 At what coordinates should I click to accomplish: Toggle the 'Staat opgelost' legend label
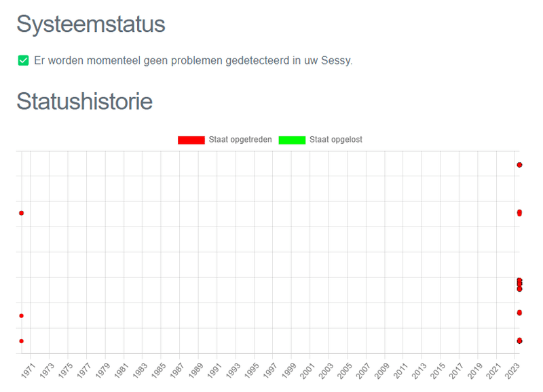point(335,140)
